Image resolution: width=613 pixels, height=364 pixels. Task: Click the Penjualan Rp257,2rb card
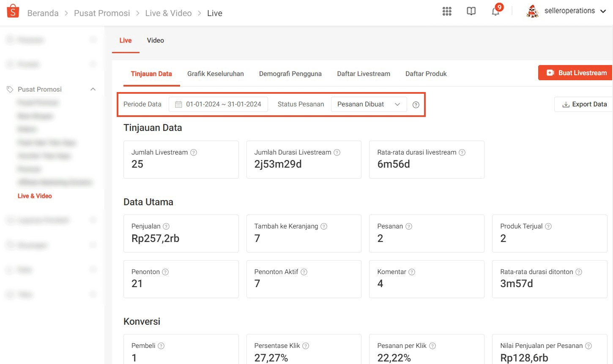[x=181, y=234]
